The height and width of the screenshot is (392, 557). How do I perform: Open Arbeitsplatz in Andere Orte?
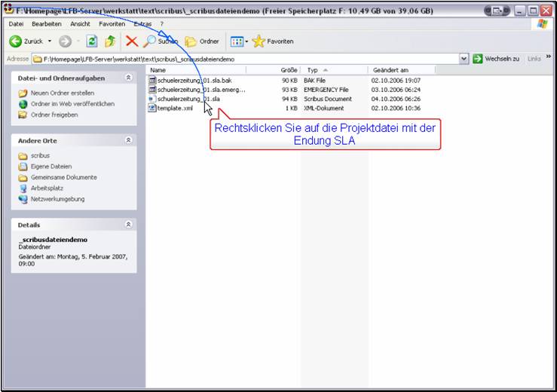(x=47, y=188)
